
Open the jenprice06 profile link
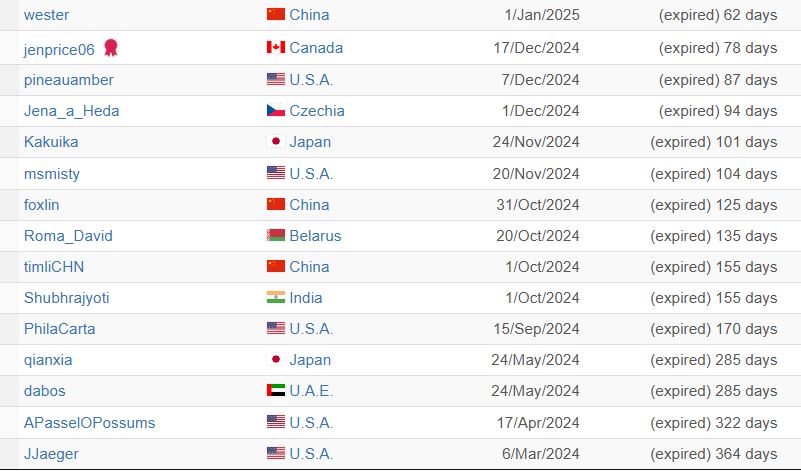coord(59,50)
